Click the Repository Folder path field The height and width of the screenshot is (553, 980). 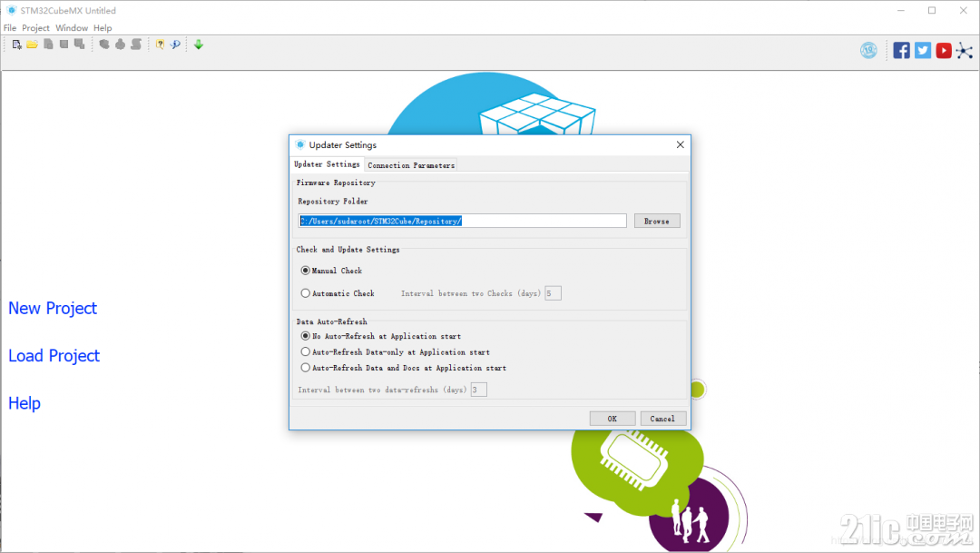click(x=463, y=221)
